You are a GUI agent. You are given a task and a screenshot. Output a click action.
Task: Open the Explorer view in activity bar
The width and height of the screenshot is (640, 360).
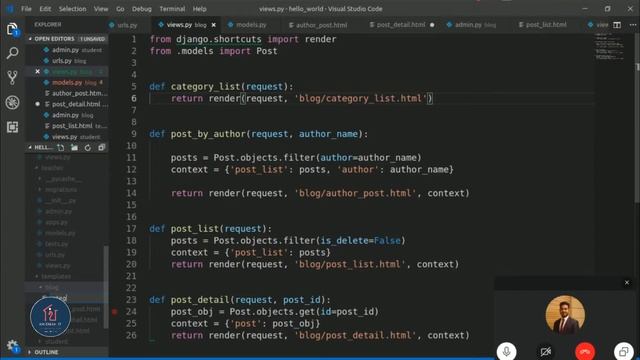(12, 29)
